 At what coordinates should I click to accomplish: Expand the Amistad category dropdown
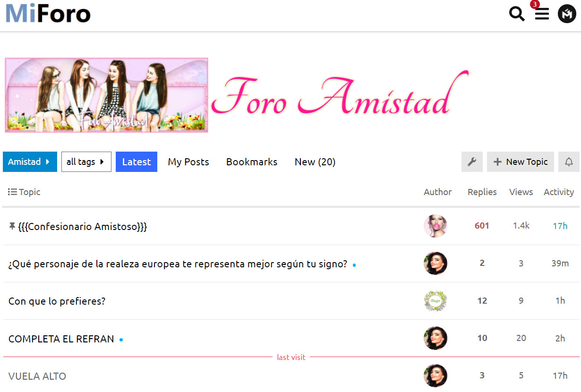(x=30, y=162)
